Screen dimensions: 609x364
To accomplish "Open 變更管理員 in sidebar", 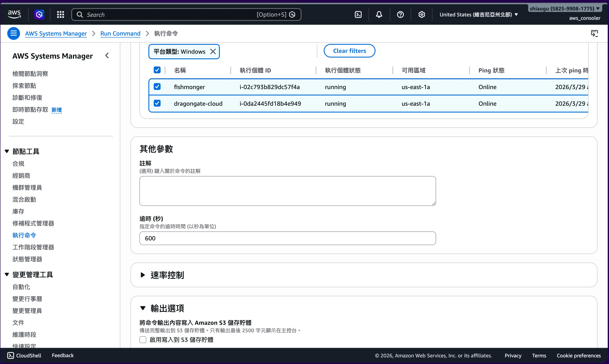I will click(x=27, y=311).
